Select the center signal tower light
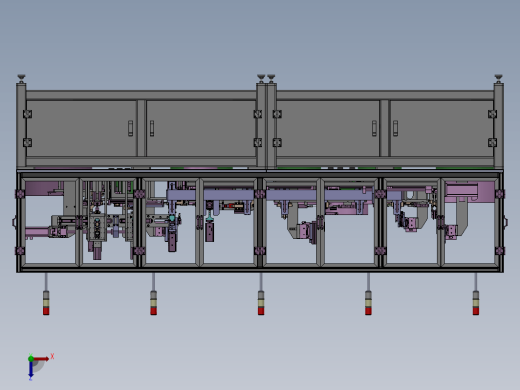The height and width of the screenshot is (390, 520). click(x=261, y=303)
